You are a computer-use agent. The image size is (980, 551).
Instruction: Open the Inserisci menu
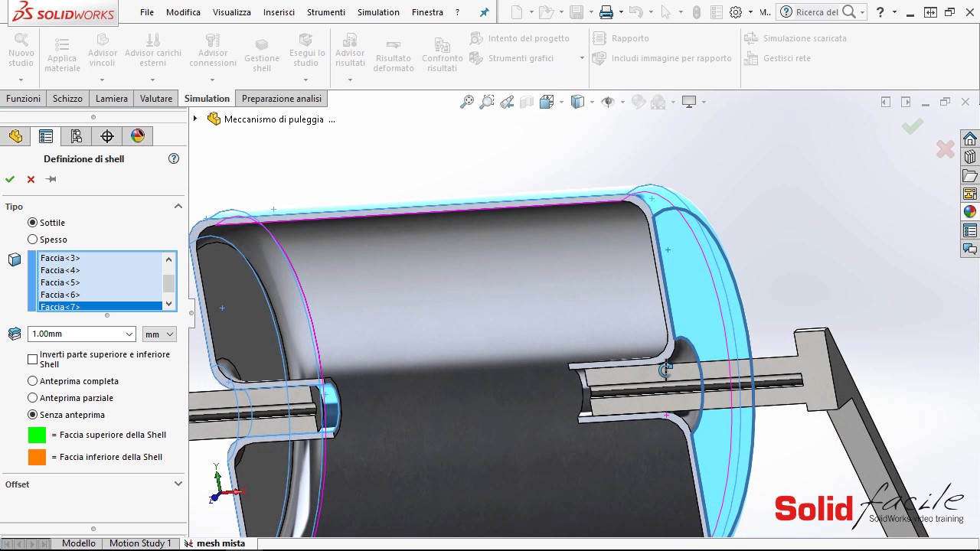(x=279, y=12)
